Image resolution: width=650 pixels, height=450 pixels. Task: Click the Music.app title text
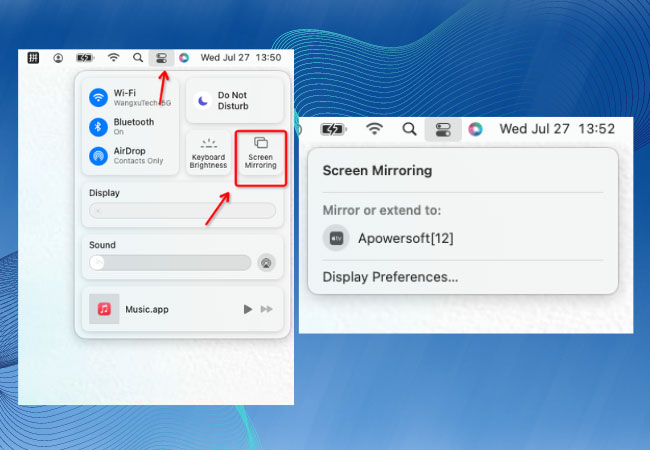tap(147, 310)
